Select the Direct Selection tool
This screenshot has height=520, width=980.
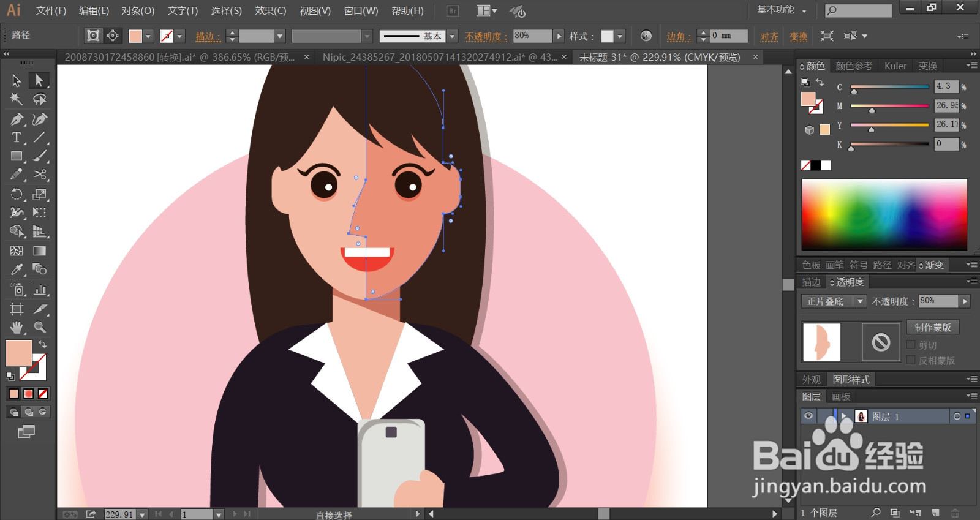point(40,80)
